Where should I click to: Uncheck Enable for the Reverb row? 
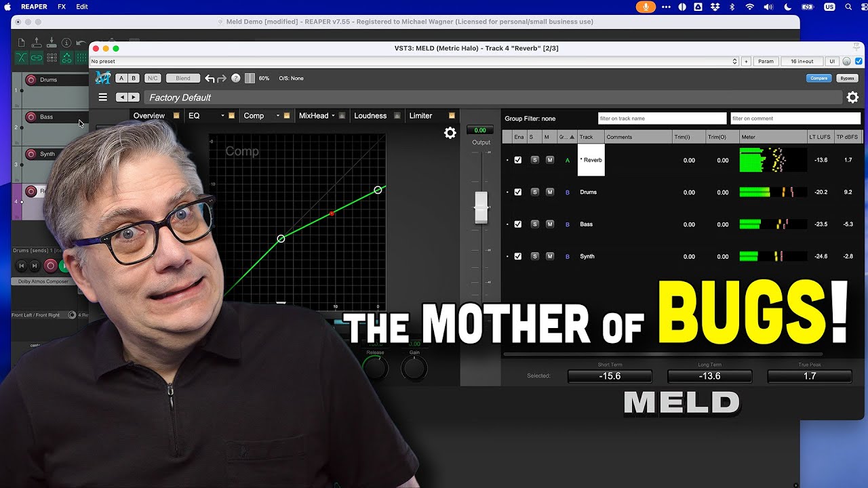(518, 161)
